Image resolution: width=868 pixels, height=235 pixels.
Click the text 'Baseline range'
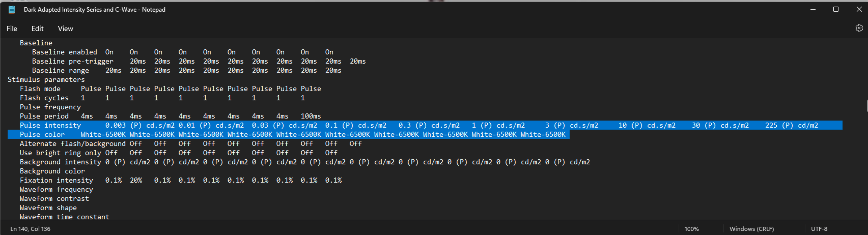pos(60,70)
